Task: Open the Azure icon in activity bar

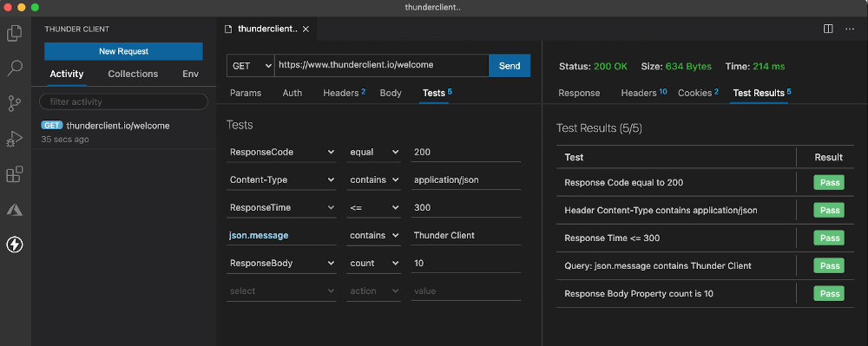Action: [15, 210]
